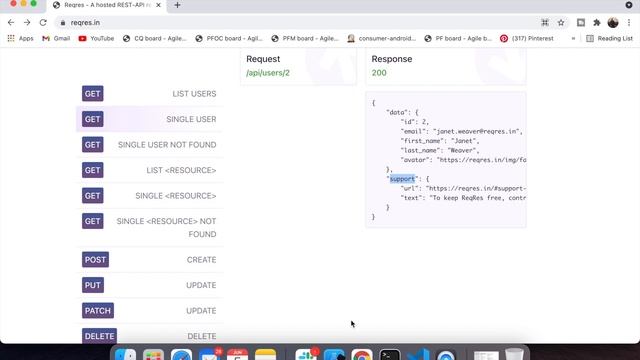Open the Gmail bookmark
Image resolution: width=640 pixels, height=360 pixels.
(x=56, y=38)
